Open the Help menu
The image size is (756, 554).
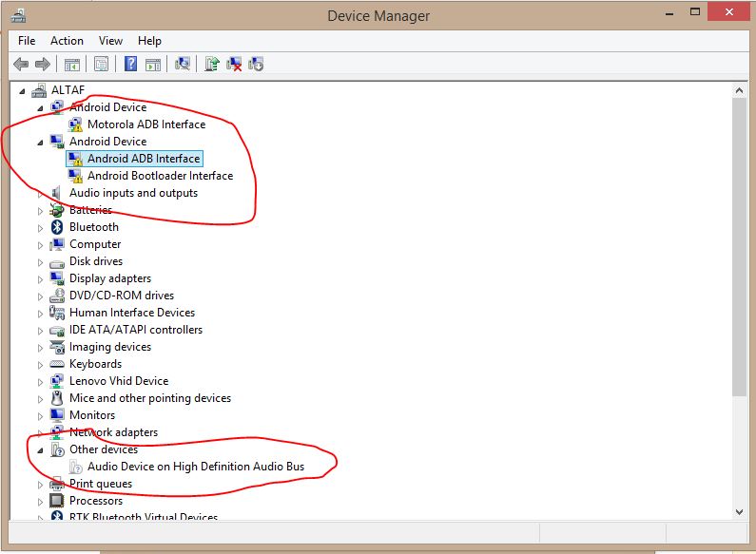click(x=149, y=41)
